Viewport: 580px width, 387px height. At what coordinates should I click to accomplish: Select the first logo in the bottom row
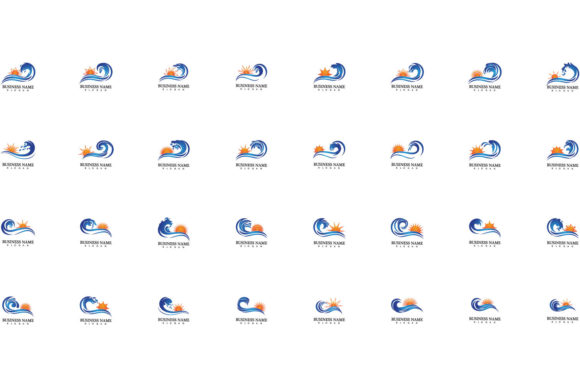(18, 310)
